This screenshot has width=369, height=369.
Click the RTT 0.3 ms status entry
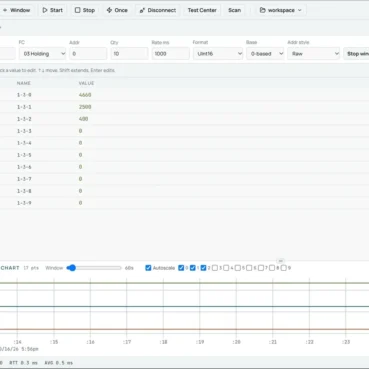[x=23, y=363]
